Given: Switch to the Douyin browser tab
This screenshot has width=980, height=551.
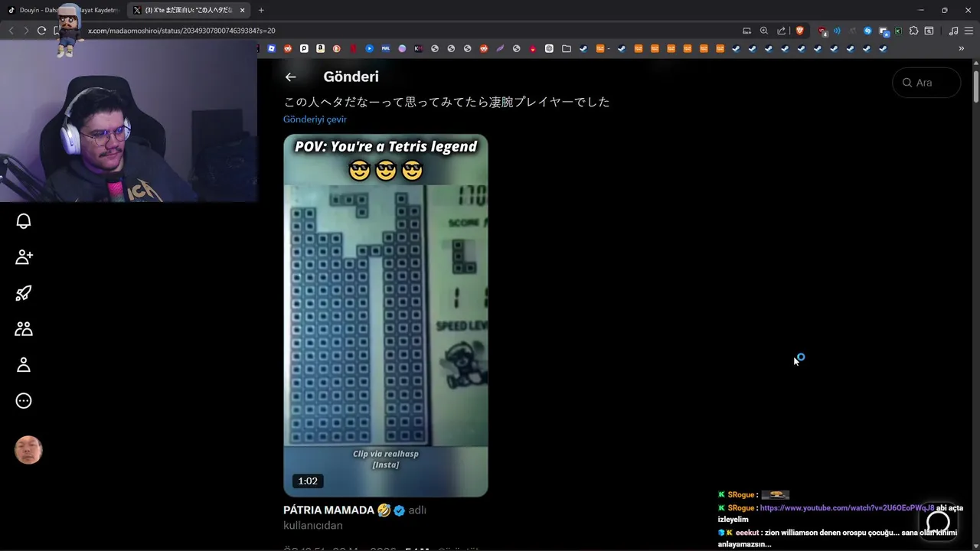Looking at the screenshot, I should click(x=65, y=10).
